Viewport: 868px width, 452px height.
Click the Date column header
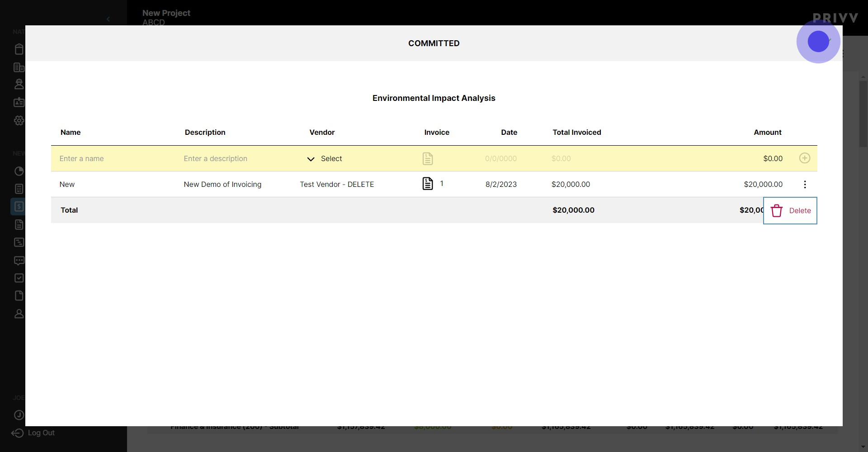(x=509, y=132)
